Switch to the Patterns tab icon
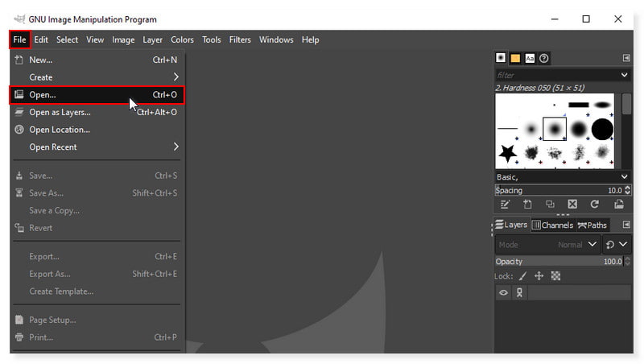 (515, 58)
